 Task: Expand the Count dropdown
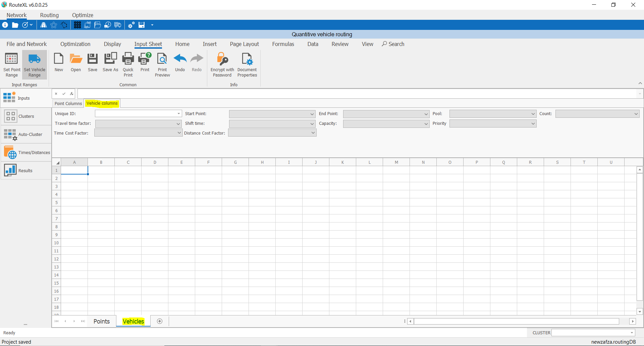click(x=636, y=114)
